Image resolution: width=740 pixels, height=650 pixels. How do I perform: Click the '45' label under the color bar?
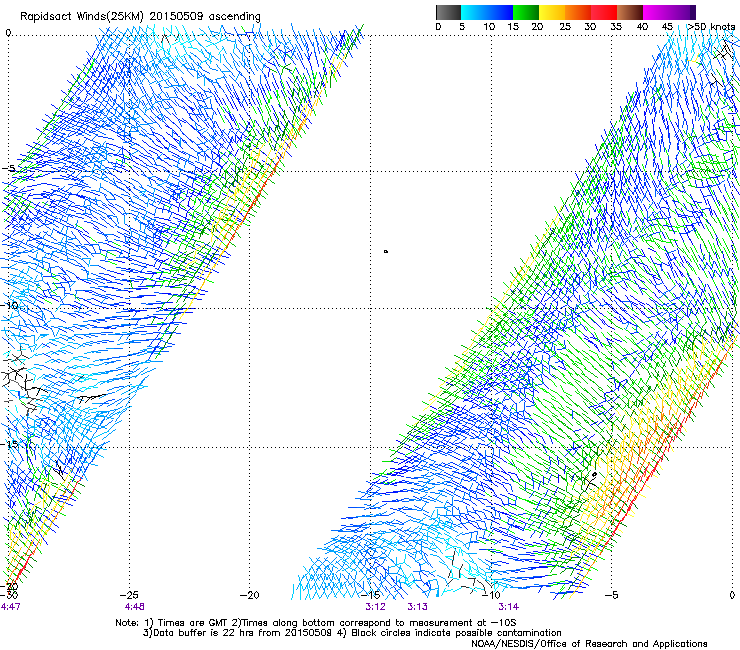point(667,26)
